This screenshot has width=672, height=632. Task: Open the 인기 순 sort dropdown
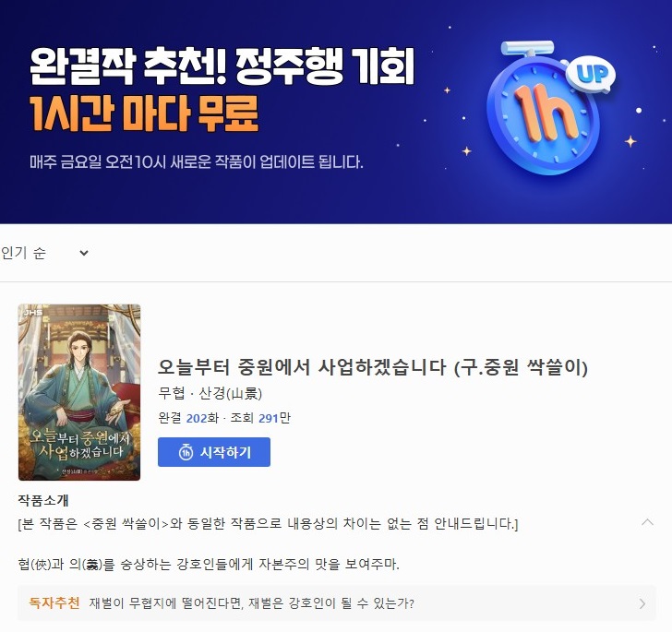click(45, 253)
